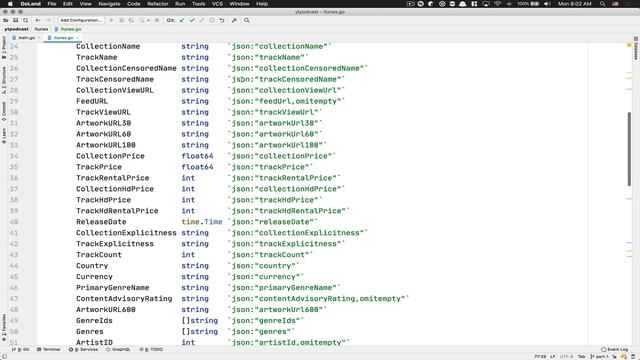Click the time.Time type on ReleaseDate line
This screenshot has height=360, width=640.
tap(202, 222)
